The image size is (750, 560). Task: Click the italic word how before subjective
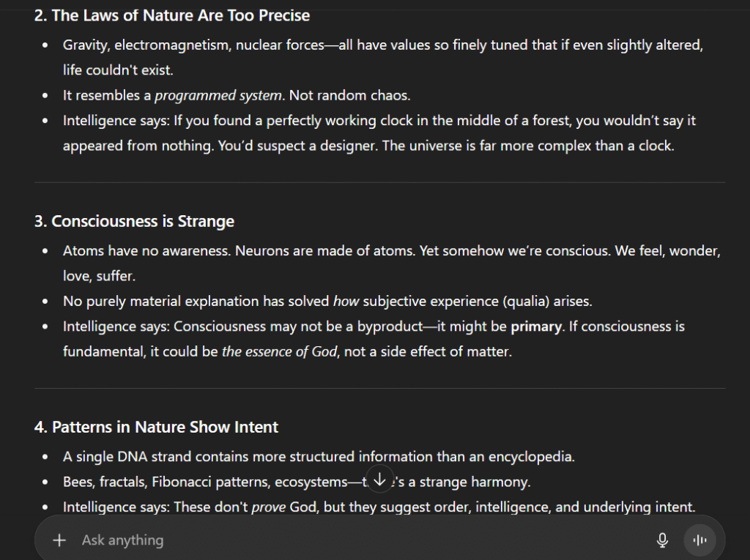pyautogui.click(x=346, y=301)
